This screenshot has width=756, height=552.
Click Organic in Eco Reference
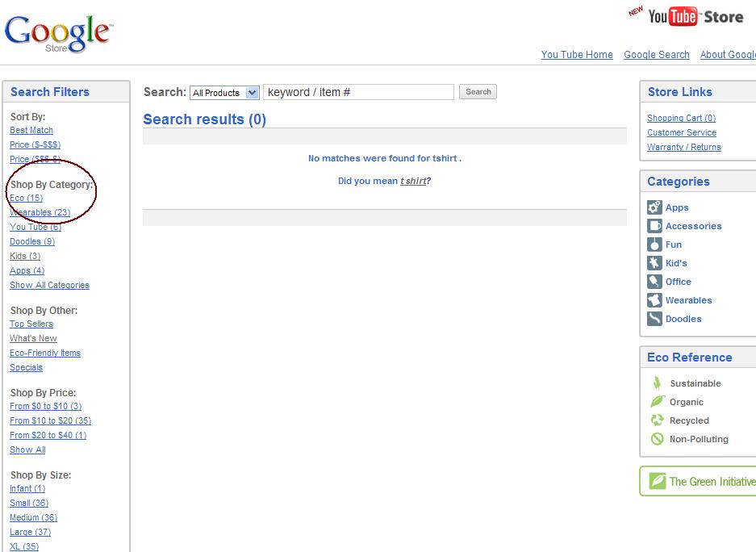point(686,402)
